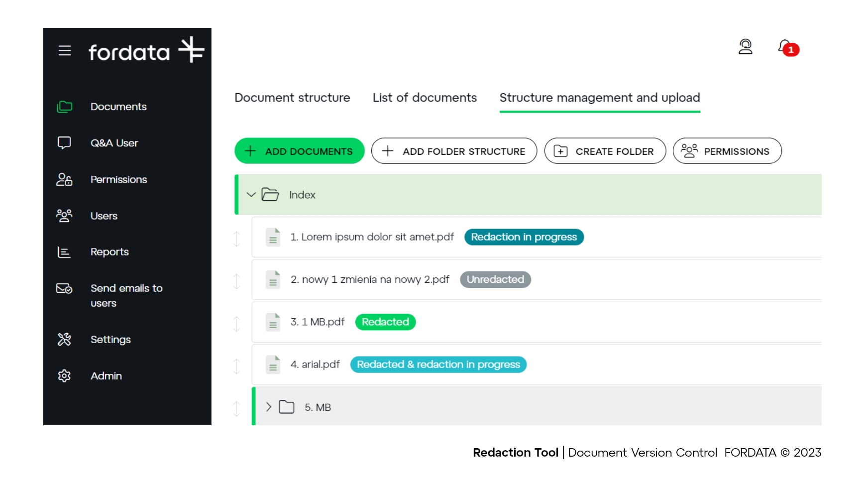Click reorder handle for nowy 1 zmienia row
The height and width of the screenshot is (486, 868).
tap(237, 281)
